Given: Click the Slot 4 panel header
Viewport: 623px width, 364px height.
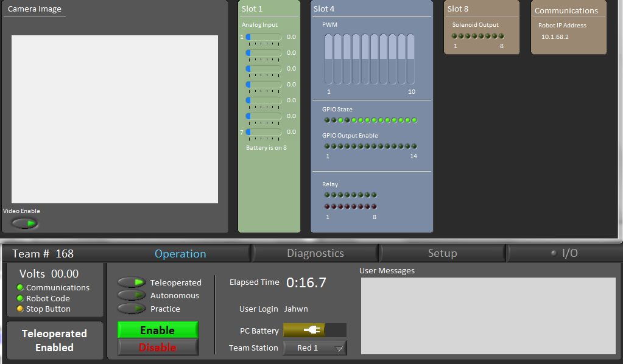Looking at the screenshot, I should point(324,9).
